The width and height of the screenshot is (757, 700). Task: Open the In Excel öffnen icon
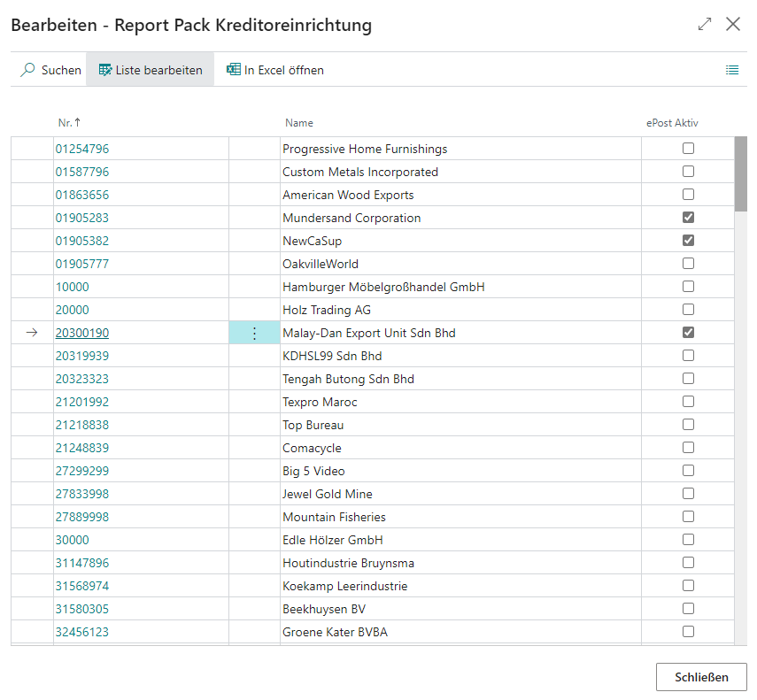pos(235,69)
